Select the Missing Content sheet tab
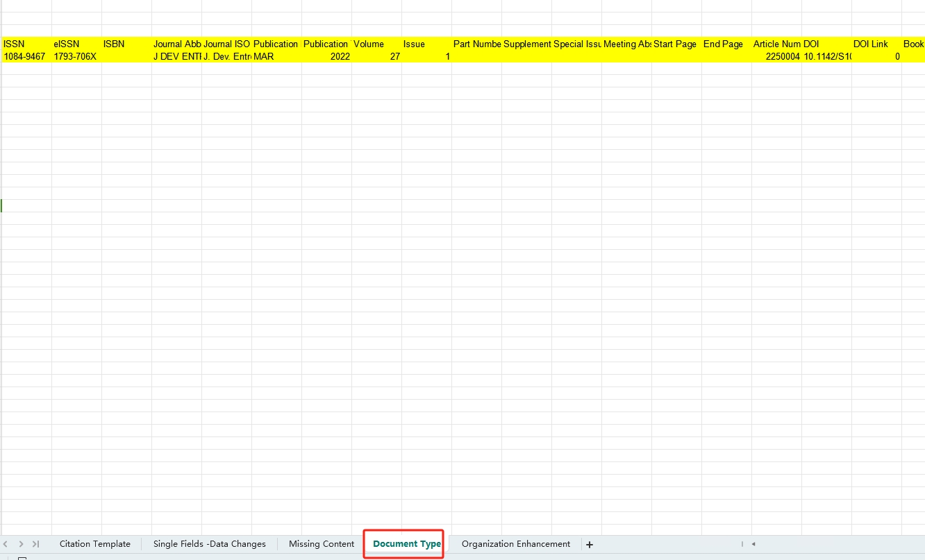 pos(322,544)
